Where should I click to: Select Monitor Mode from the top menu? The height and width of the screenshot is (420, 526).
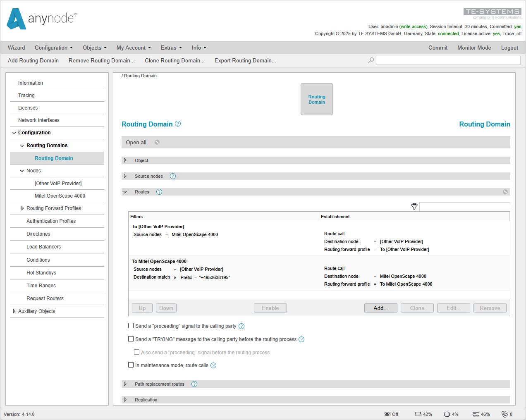pos(474,48)
